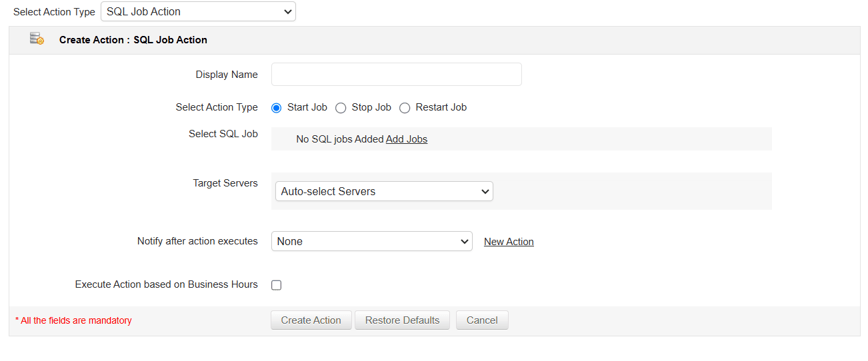Select the Start Job radio button
868x361 pixels.
pyautogui.click(x=277, y=108)
